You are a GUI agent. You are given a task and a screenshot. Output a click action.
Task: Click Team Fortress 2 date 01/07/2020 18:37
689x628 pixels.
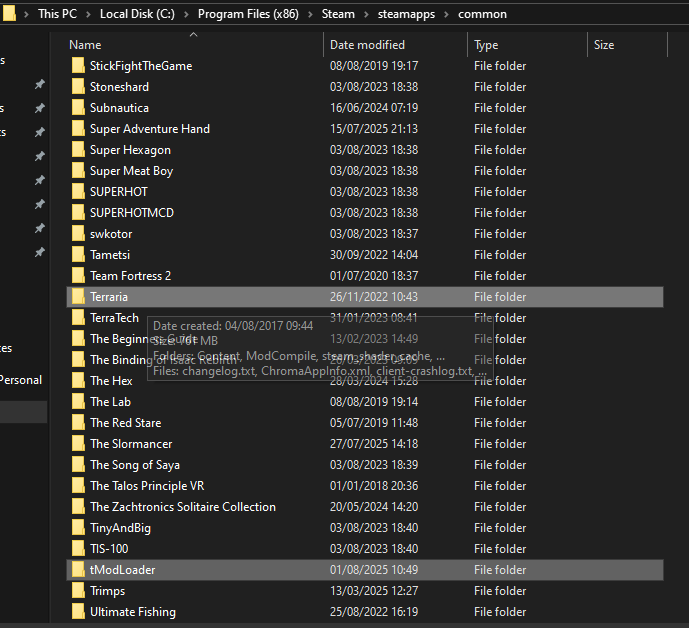(374, 276)
